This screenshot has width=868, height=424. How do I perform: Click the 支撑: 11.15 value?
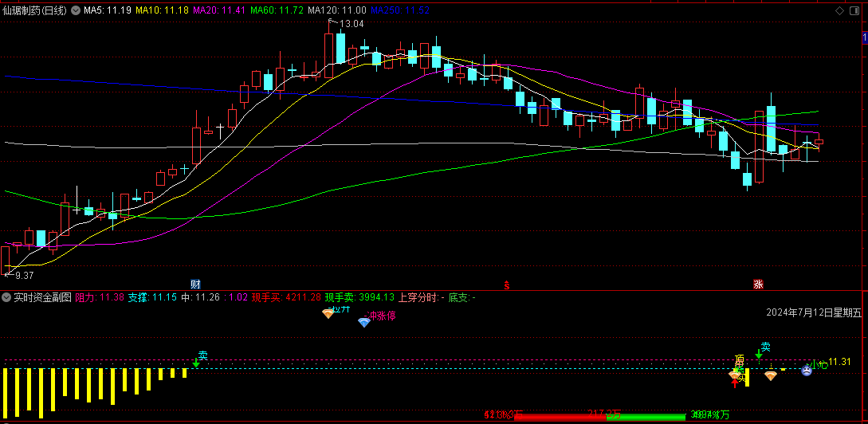click(x=152, y=297)
